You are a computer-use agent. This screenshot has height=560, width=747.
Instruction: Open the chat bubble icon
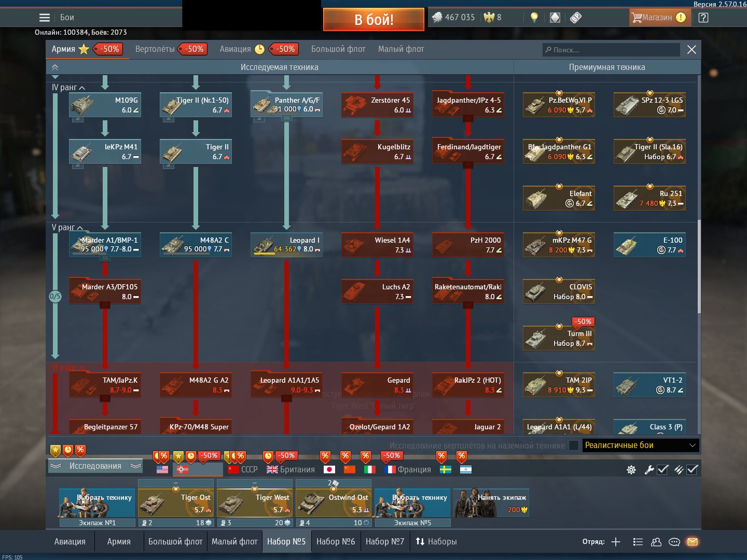674,542
